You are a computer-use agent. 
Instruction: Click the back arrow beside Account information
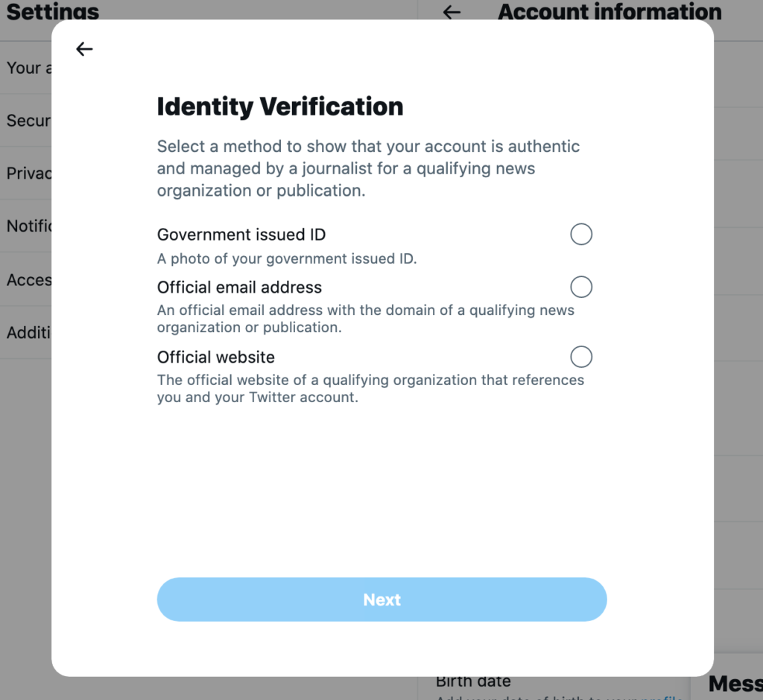point(452,12)
